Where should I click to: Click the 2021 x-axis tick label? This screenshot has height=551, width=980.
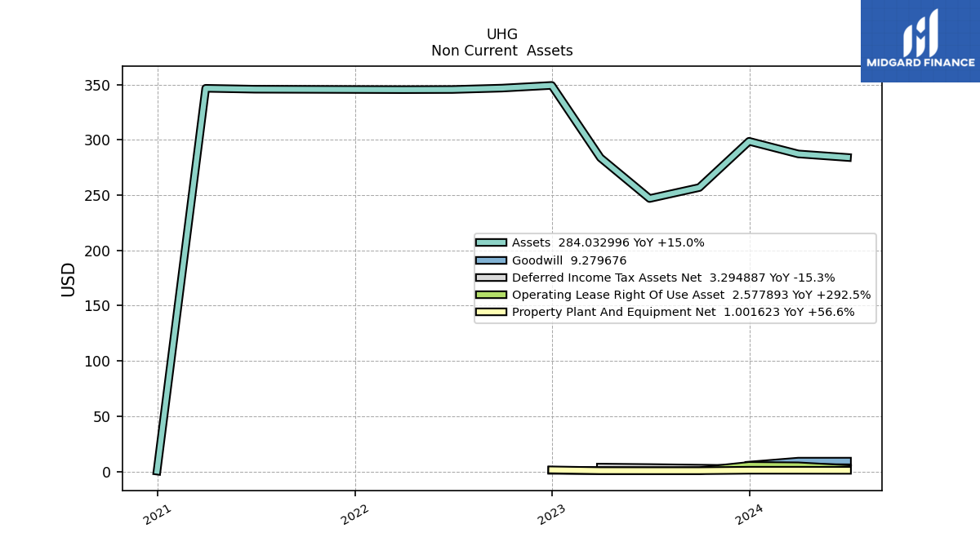click(158, 514)
